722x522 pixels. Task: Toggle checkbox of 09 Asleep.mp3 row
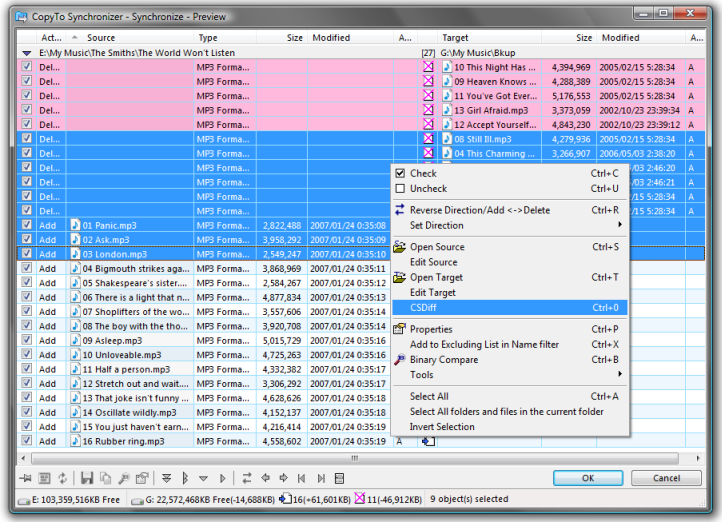coord(27,341)
